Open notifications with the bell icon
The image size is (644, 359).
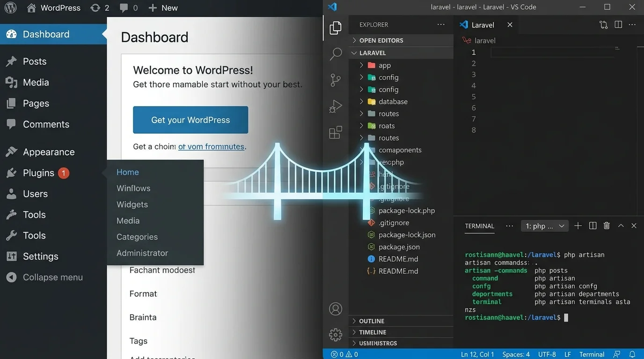(x=632, y=354)
